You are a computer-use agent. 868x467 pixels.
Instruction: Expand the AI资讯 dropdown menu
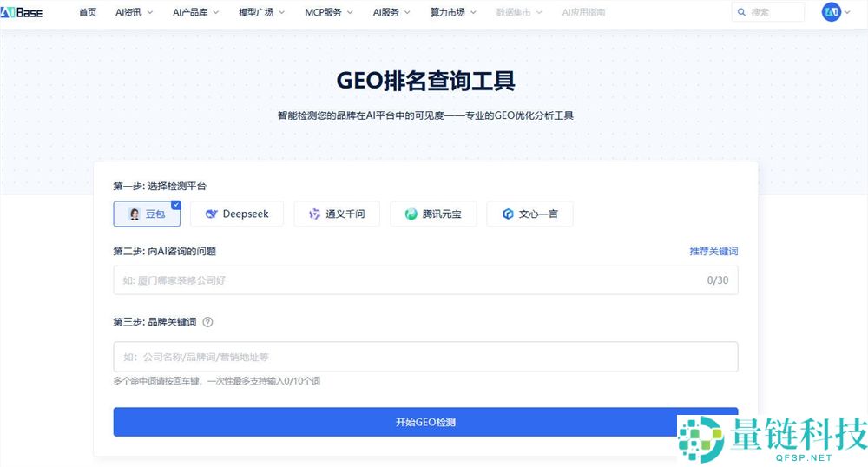pyautogui.click(x=134, y=12)
